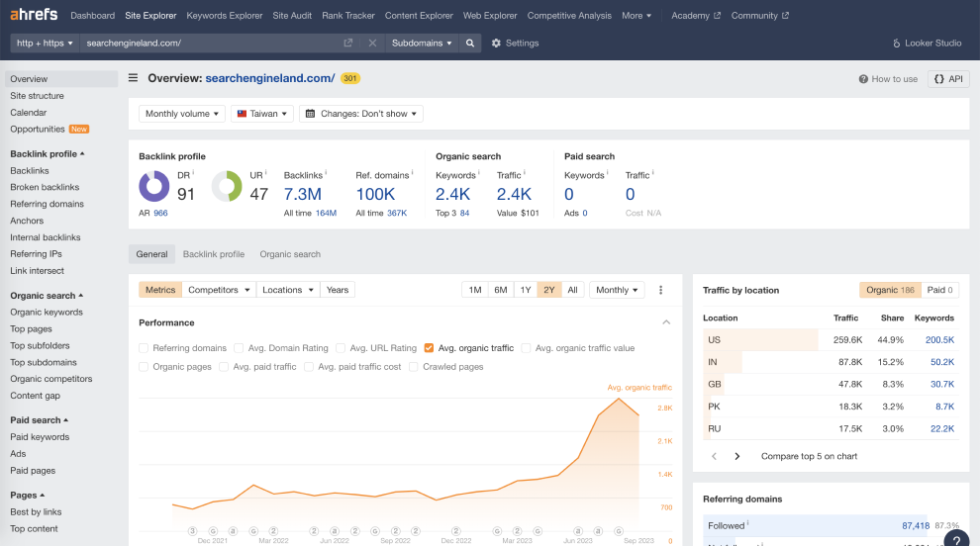Click the Ahrefs logo
This screenshot has height=546, width=980.
[34, 15]
